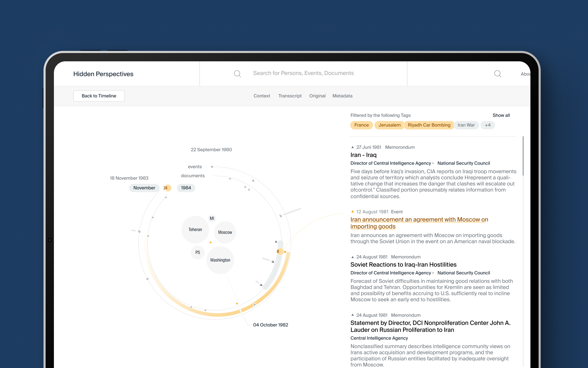Click the PS bubble

[198, 252]
